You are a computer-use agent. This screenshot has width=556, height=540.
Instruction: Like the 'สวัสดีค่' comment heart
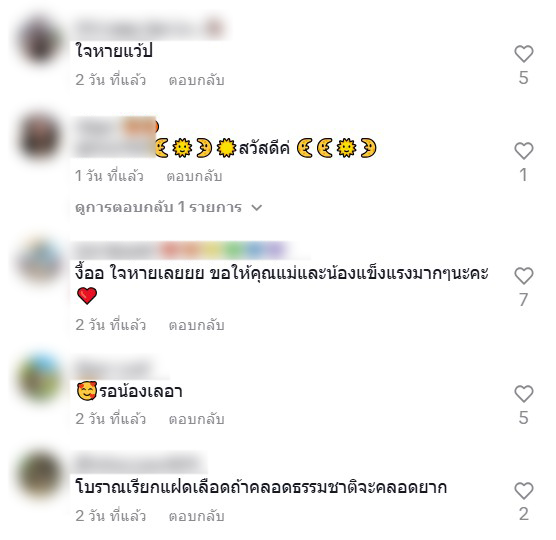tap(524, 151)
